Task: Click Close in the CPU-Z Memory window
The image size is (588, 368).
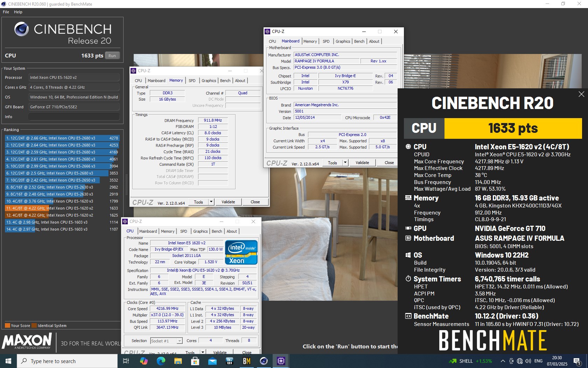Action: coord(255,202)
